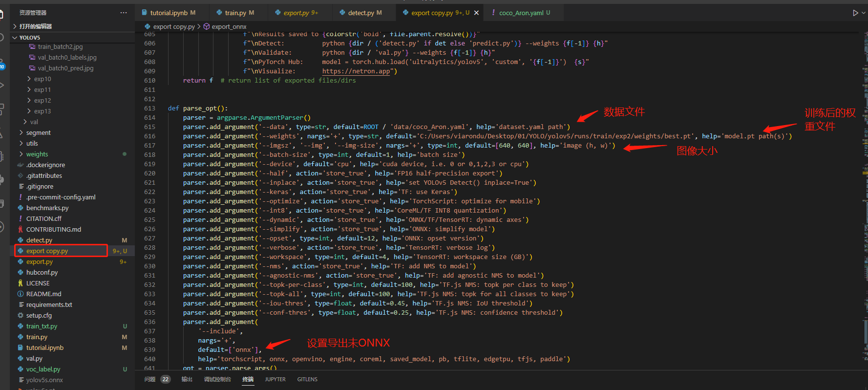This screenshot has height=390, width=868.
Task: Open the JUPYTER panel tab
Action: pyautogui.click(x=275, y=379)
